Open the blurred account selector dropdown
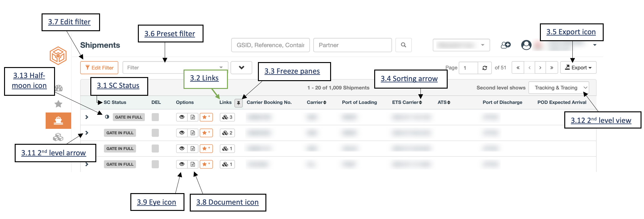Image resolution: width=644 pixels, height=219 pixels. (461, 45)
